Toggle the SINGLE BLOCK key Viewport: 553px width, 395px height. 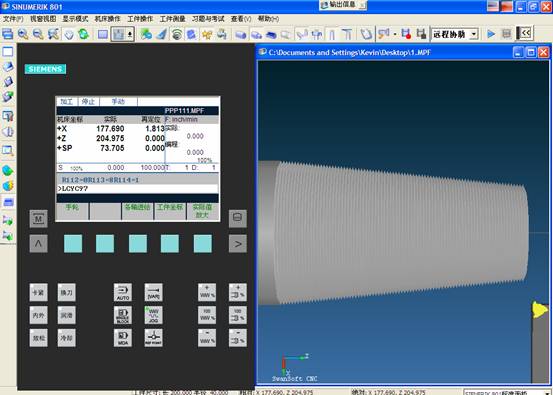tap(123, 315)
